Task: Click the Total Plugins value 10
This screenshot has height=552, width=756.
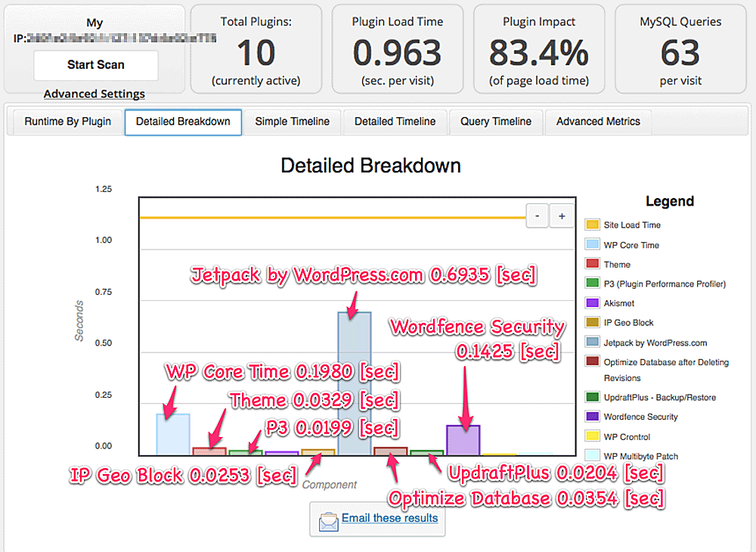Action: pyautogui.click(x=256, y=52)
